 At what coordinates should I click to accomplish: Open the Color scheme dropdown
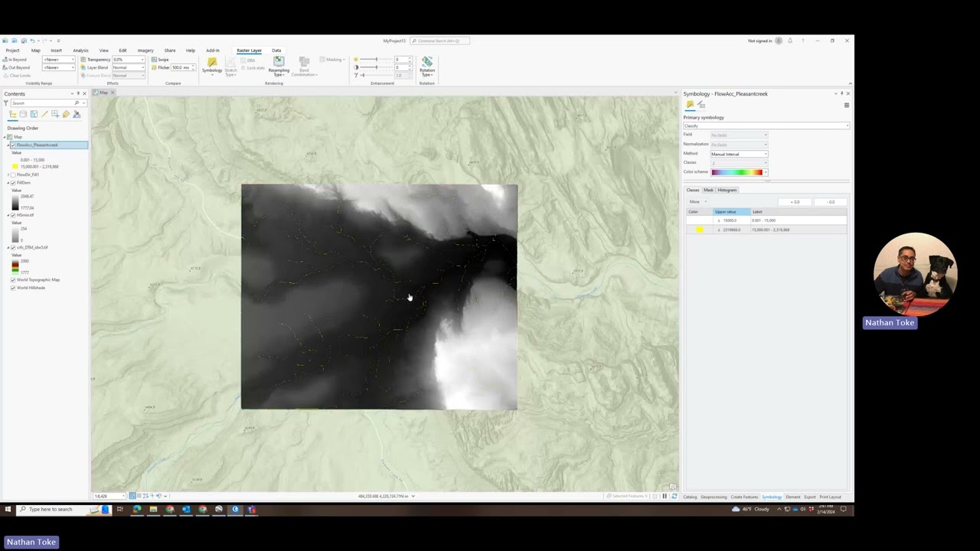click(739, 172)
